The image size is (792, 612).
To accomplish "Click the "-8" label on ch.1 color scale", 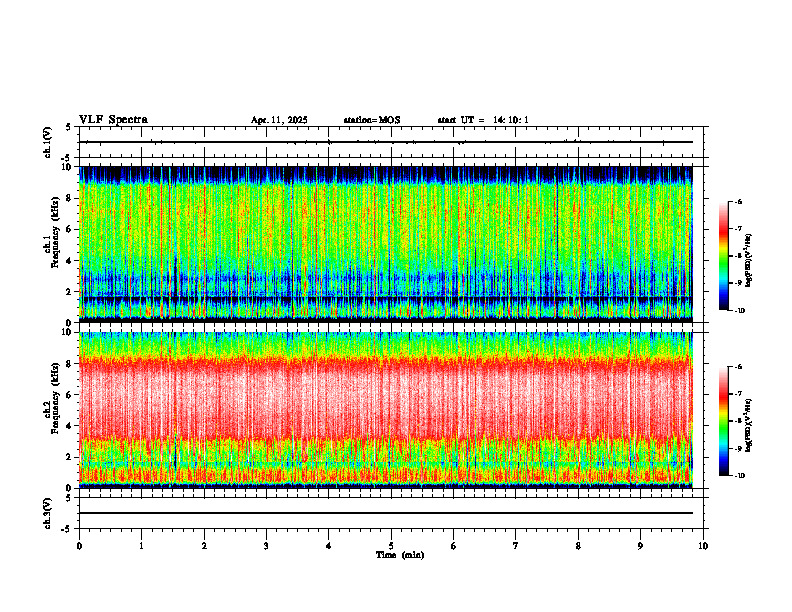I will (x=738, y=256).
